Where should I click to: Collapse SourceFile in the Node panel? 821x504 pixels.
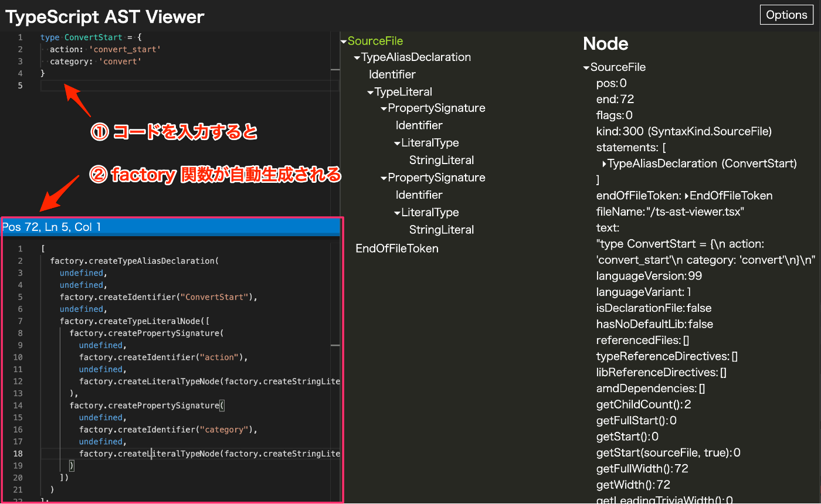586,67
